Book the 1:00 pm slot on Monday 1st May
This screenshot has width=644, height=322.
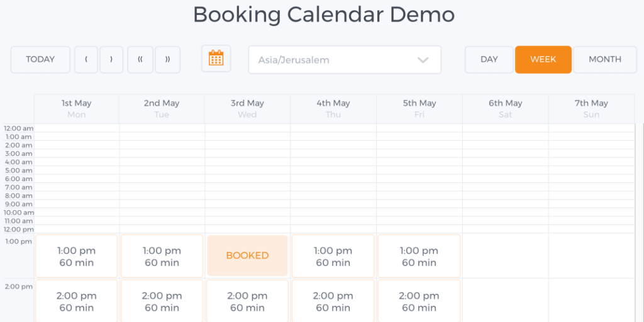(76, 256)
